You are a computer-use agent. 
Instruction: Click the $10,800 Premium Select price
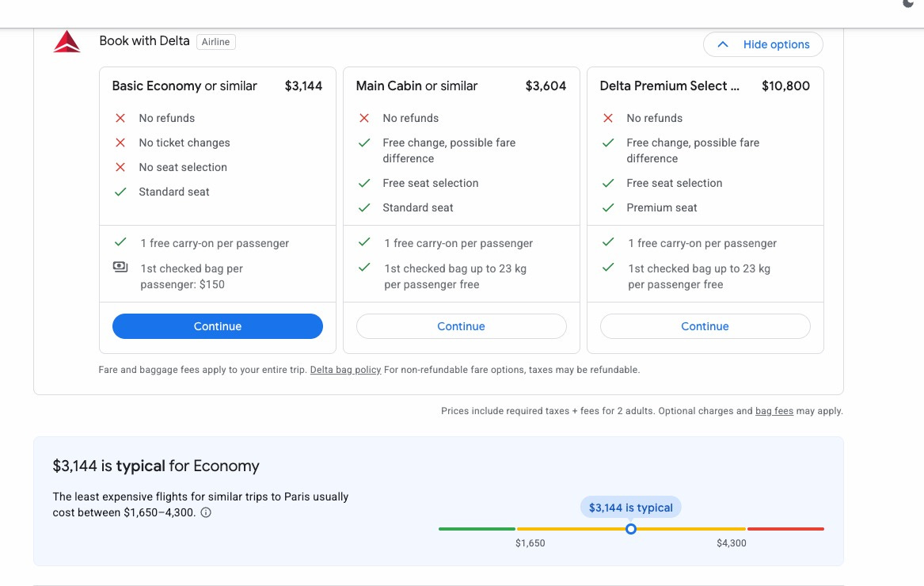point(785,86)
